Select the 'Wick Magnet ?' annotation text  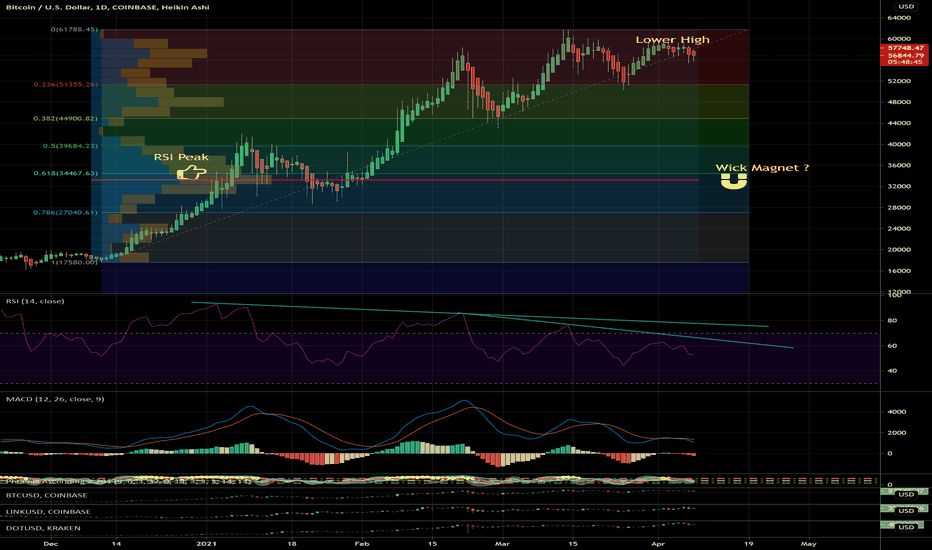point(762,168)
